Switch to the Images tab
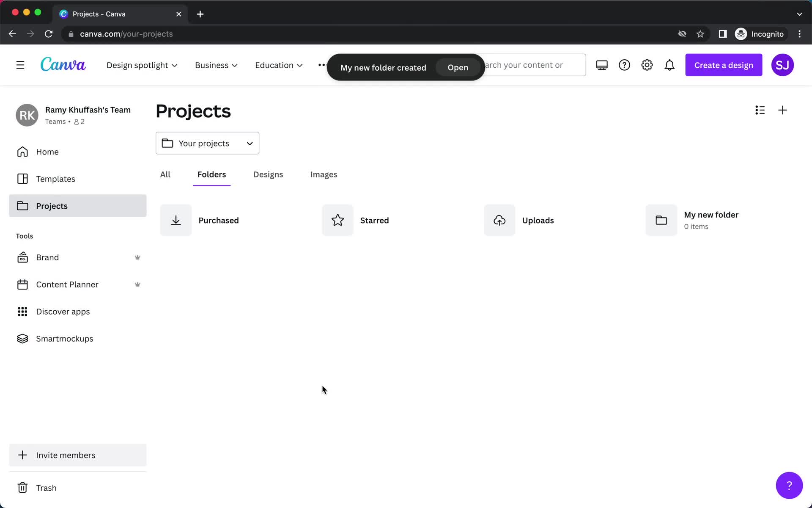The width and height of the screenshot is (812, 508). pyautogui.click(x=323, y=174)
